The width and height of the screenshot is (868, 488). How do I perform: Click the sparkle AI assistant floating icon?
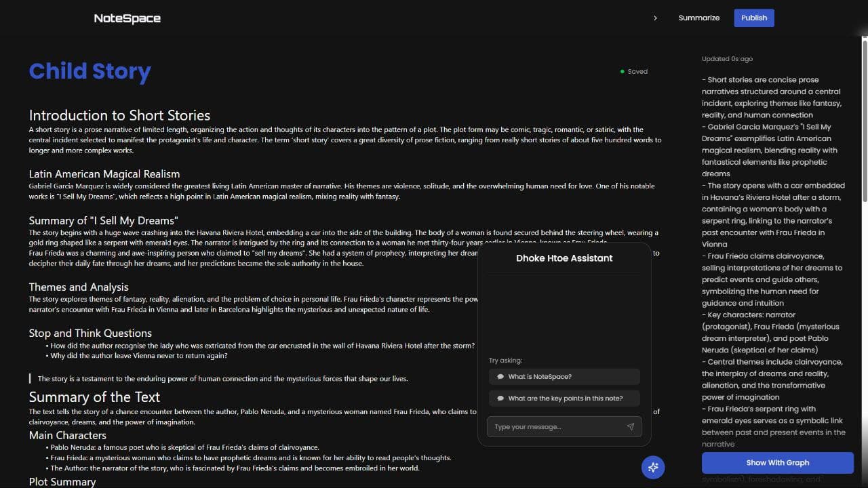[x=652, y=468]
